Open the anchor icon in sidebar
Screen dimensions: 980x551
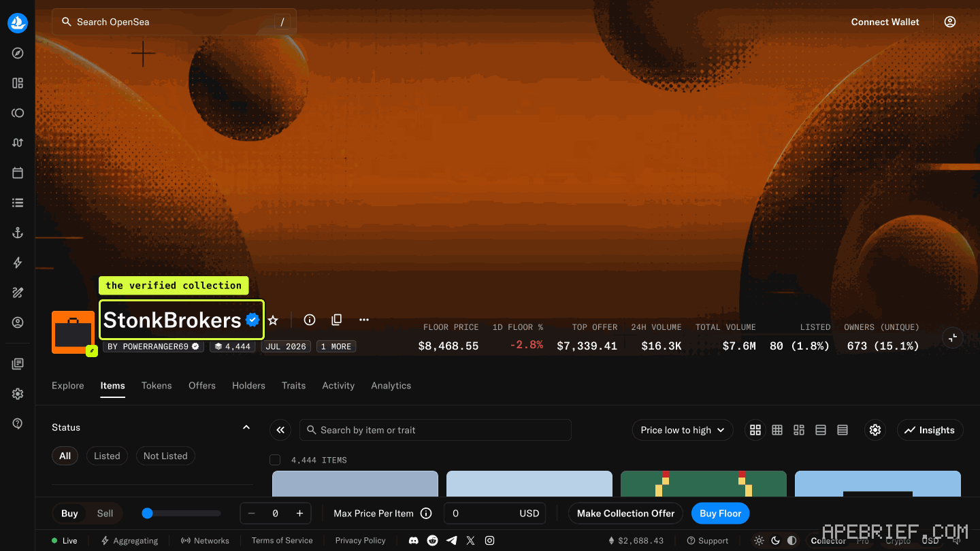(x=18, y=233)
